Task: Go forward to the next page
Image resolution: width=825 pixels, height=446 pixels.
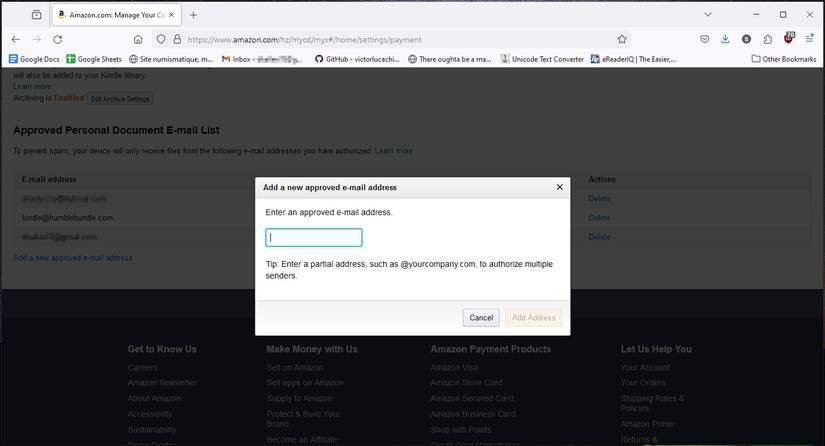Action: 37,39
